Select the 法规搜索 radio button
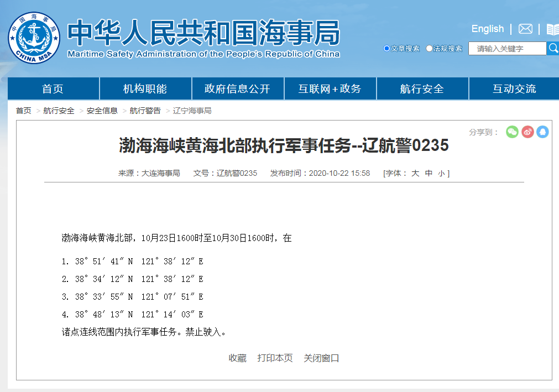Image resolution: width=559 pixels, height=392 pixels. pyautogui.click(x=430, y=49)
